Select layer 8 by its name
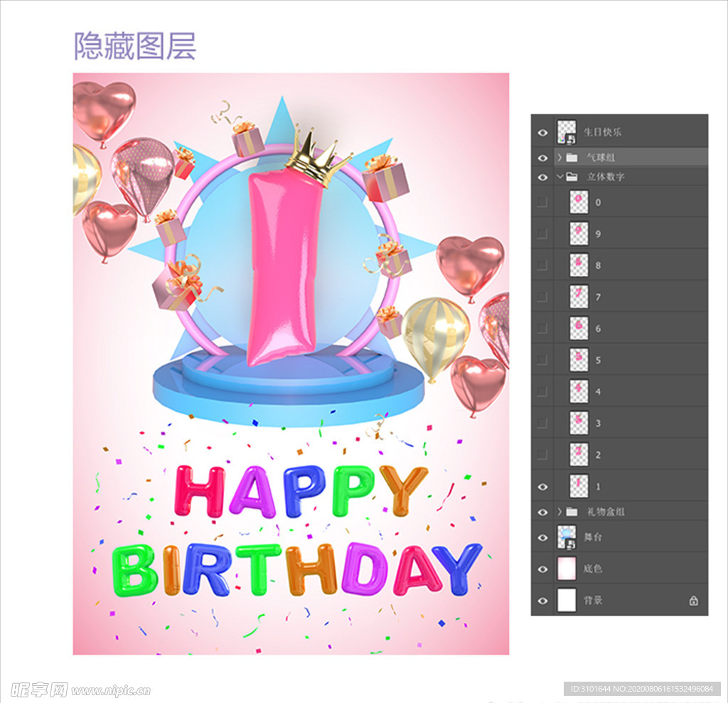This screenshot has height=703, width=728. coord(599,265)
